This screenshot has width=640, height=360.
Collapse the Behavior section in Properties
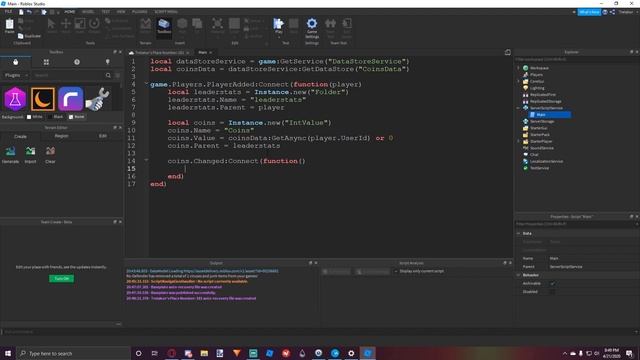pyautogui.click(x=519, y=275)
